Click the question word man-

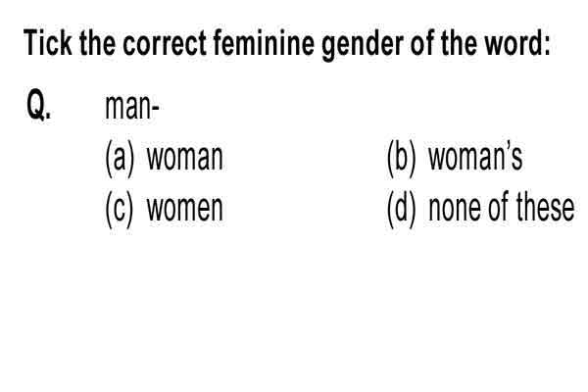(132, 108)
